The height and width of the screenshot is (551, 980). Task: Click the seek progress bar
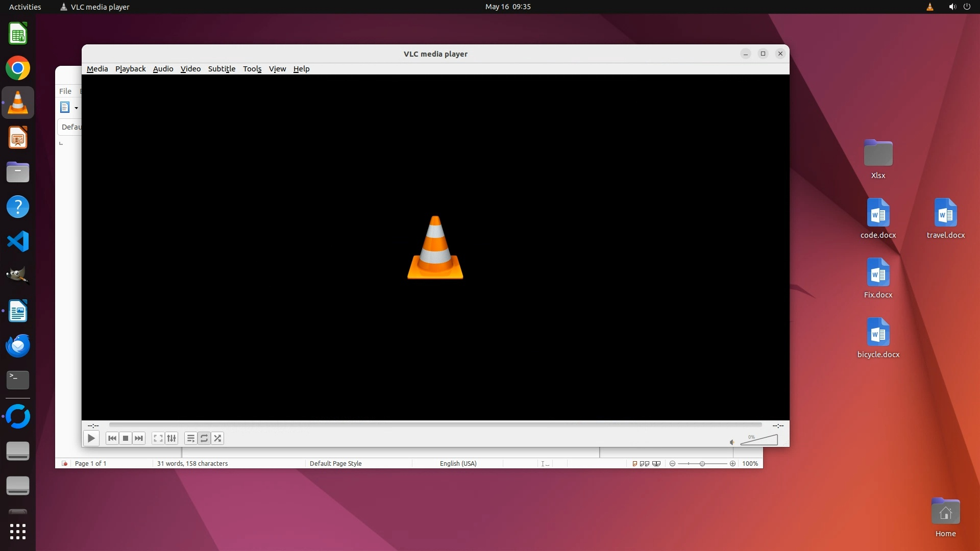(435, 424)
